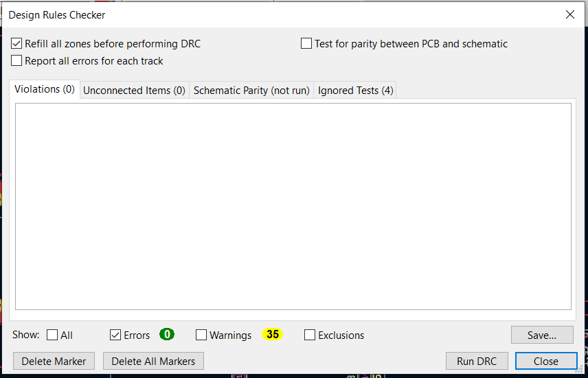Enable the Warnings filter checkbox

(x=201, y=335)
